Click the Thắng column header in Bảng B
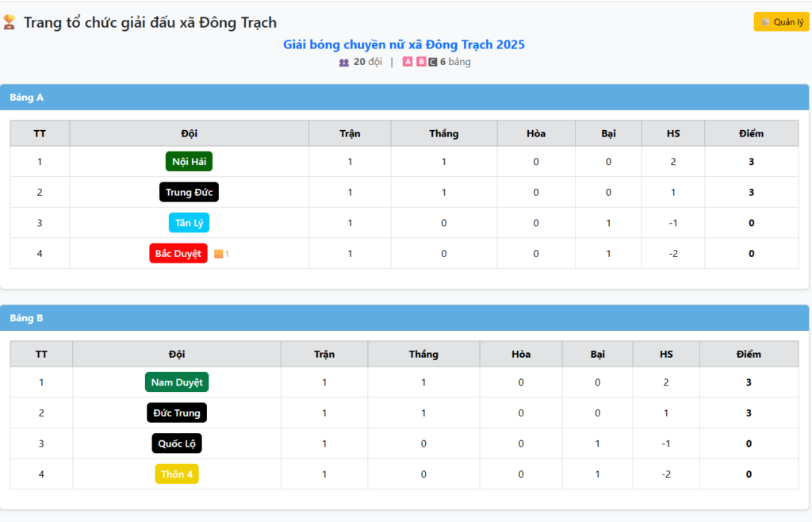The height and width of the screenshot is (522, 812). click(423, 354)
